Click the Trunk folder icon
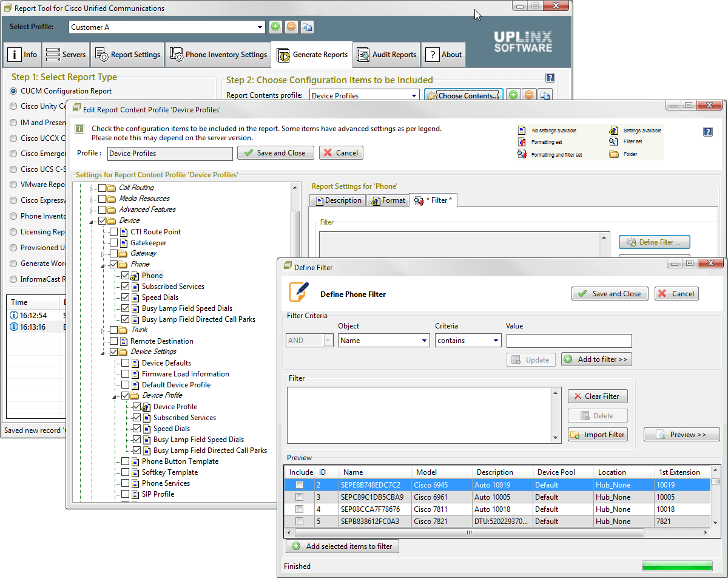 (x=124, y=330)
